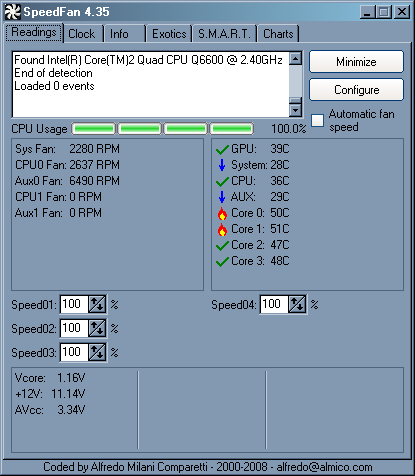Image resolution: width=415 pixels, height=476 pixels.
Task: Click the green checkmark beside Core 2
Action: [x=222, y=246]
